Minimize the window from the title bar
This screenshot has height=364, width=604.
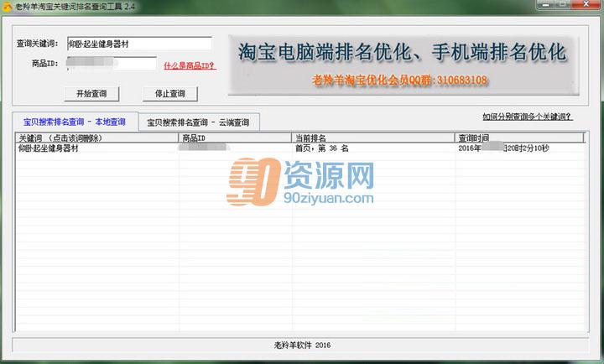coord(545,5)
